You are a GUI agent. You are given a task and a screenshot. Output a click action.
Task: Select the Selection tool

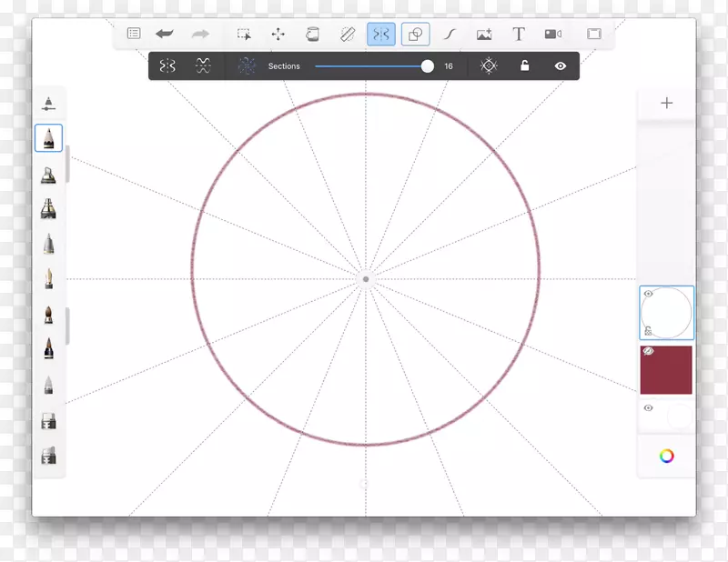(244, 34)
